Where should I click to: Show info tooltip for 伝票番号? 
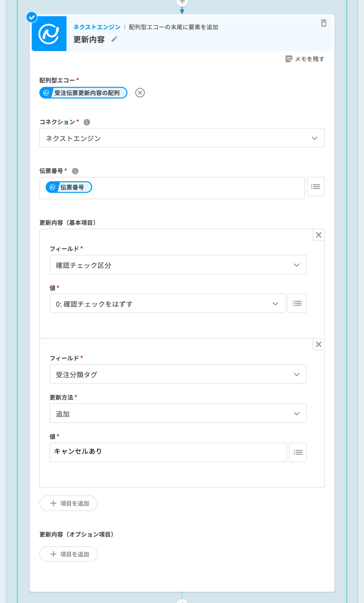[75, 171]
